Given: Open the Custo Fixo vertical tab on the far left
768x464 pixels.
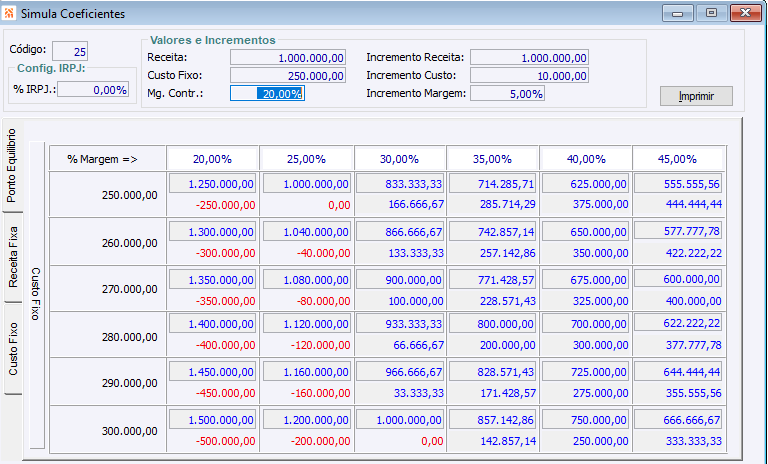Looking at the screenshot, I should coord(13,349).
